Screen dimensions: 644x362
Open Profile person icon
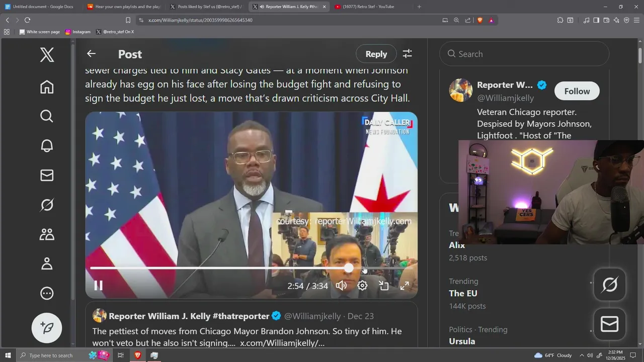pyautogui.click(x=47, y=263)
